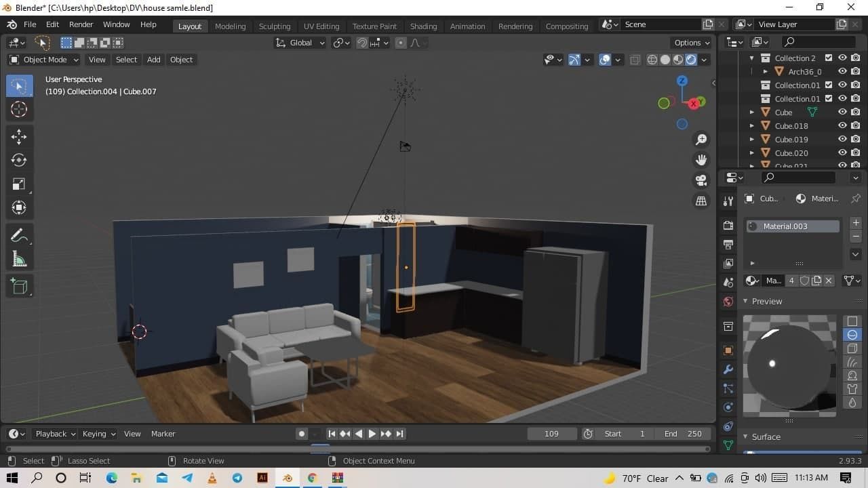Click the Object menu in the viewport header
The image size is (868, 488).
click(181, 60)
